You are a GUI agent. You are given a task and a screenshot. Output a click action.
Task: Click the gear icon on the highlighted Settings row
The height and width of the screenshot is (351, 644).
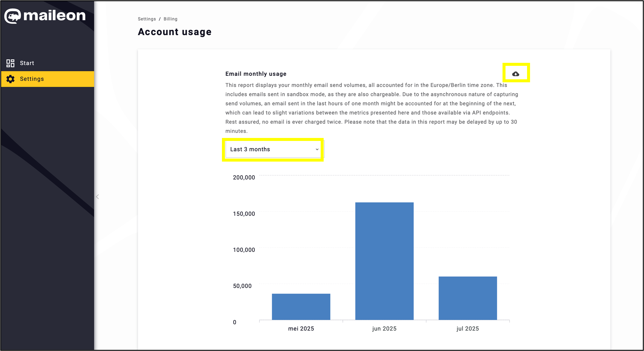pyautogui.click(x=10, y=79)
